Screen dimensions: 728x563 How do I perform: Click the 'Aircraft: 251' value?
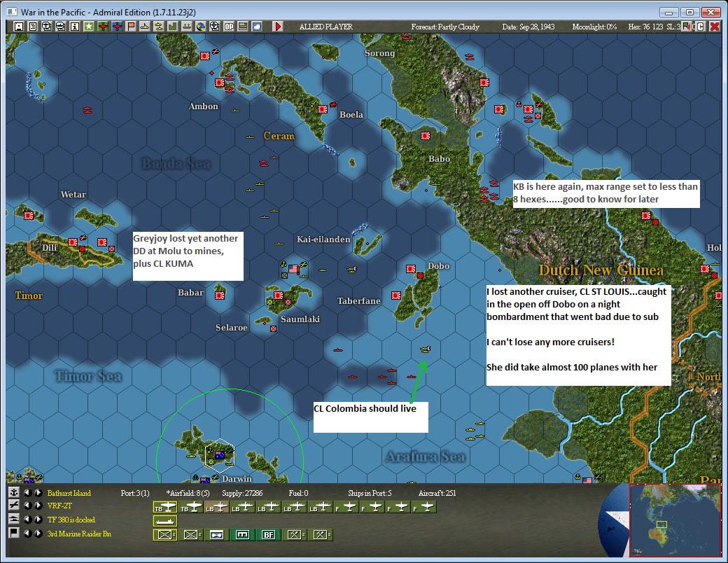pyautogui.click(x=437, y=493)
